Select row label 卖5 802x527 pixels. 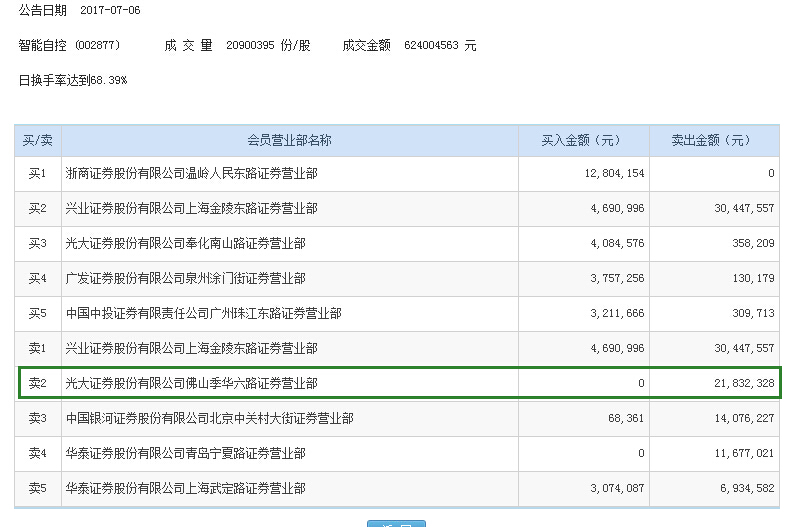click(37, 488)
